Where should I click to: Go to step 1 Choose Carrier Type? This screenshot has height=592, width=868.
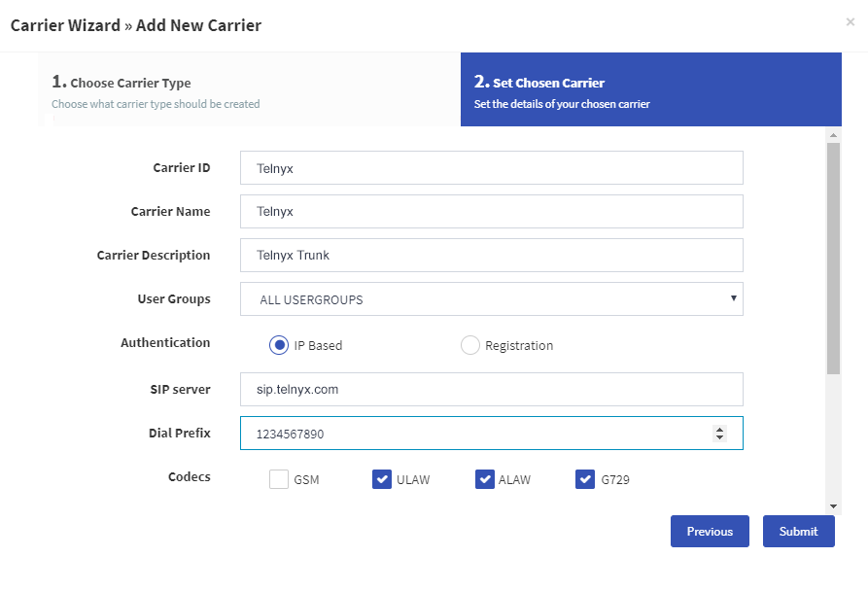point(249,89)
